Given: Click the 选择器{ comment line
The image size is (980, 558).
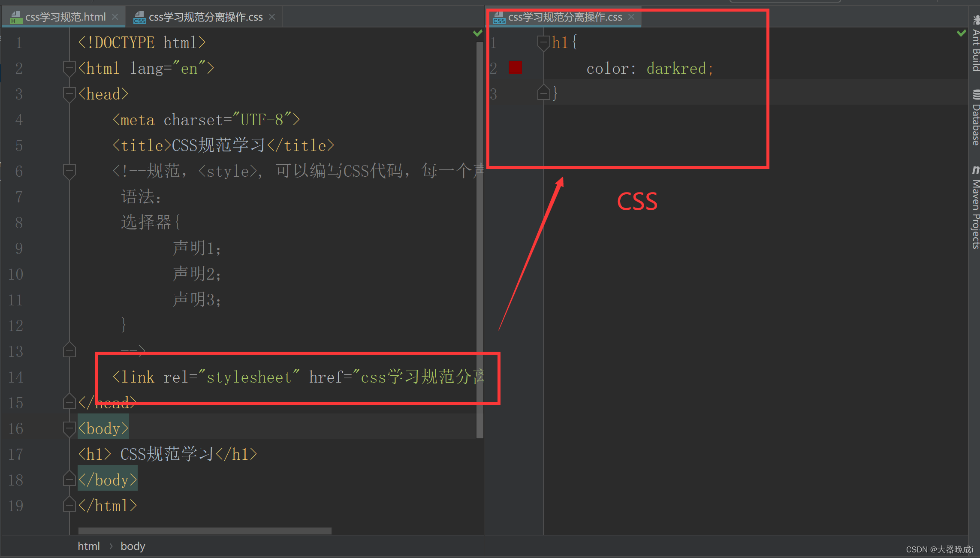Looking at the screenshot, I should click(x=151, y=223).
